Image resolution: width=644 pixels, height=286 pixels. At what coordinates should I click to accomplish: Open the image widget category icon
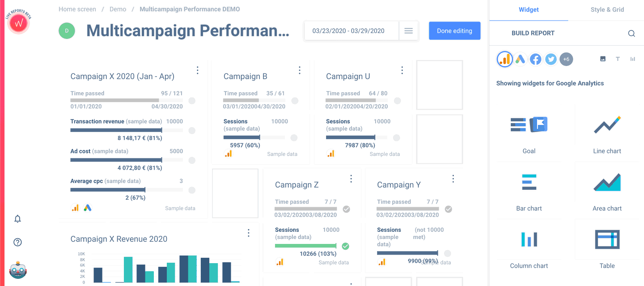point(602,59)
